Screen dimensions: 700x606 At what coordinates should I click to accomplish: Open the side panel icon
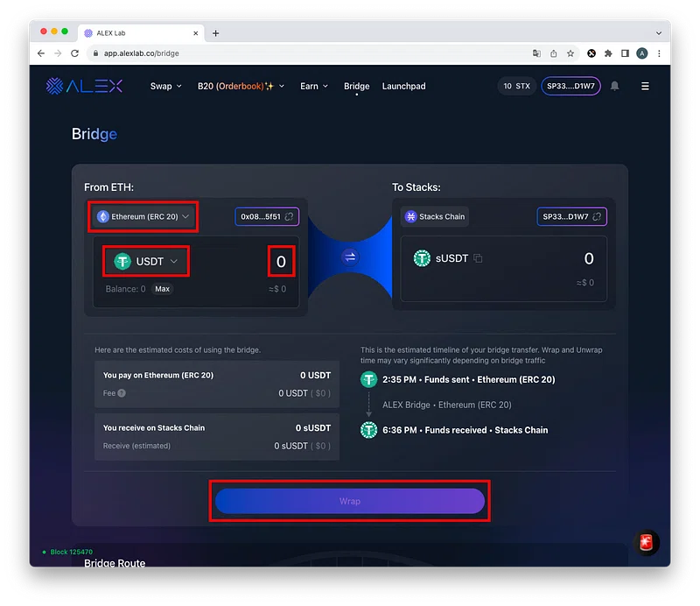tap(625, 53)
